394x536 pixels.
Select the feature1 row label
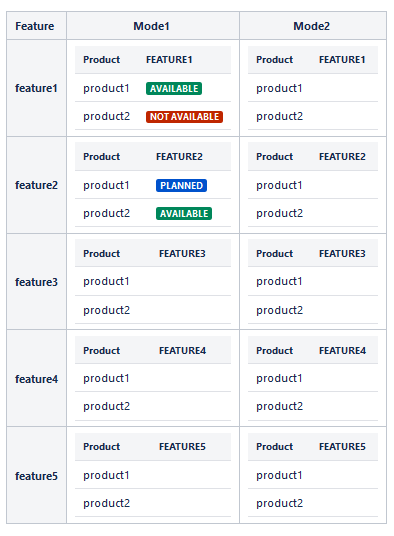(x=36, y=88)
